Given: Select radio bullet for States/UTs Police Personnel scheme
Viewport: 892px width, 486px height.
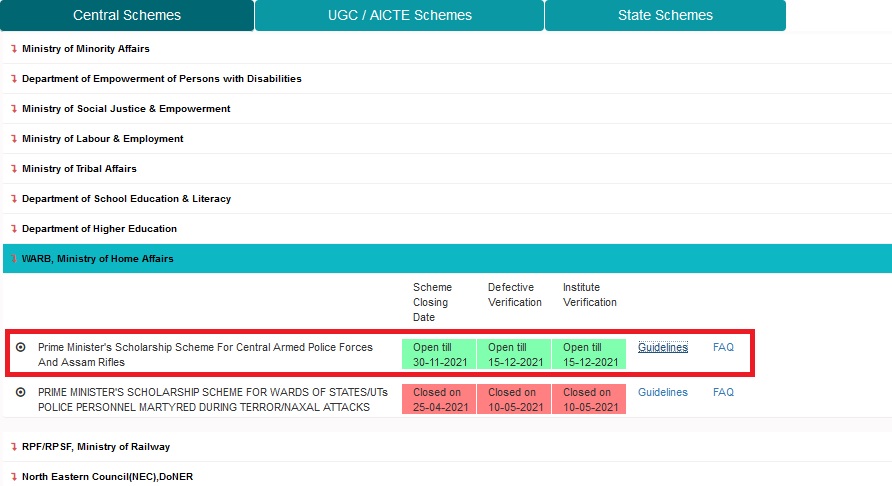Looking at the screenshot, I should click(21, 393).
